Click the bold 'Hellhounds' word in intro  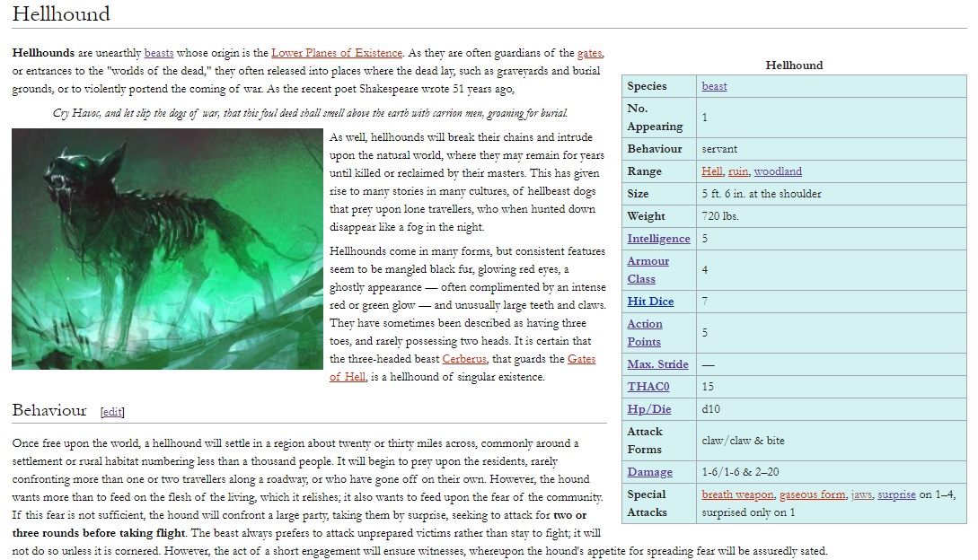(x=43, y=53)
